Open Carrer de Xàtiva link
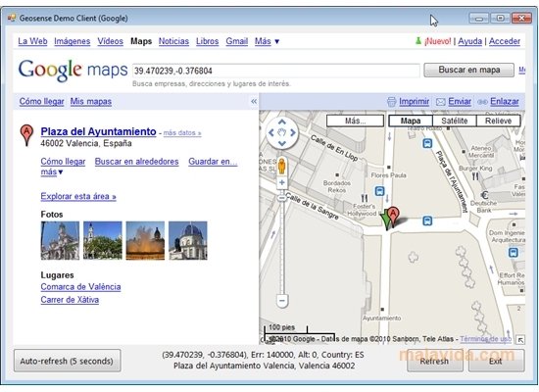Image resolution: width=539 pixels, height=392 pixels. coord(70,300)
